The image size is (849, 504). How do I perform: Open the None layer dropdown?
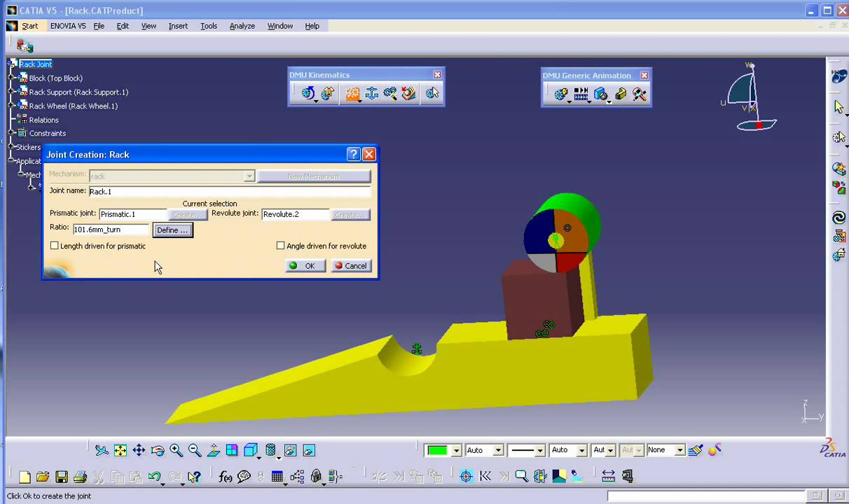pos(679,450)
